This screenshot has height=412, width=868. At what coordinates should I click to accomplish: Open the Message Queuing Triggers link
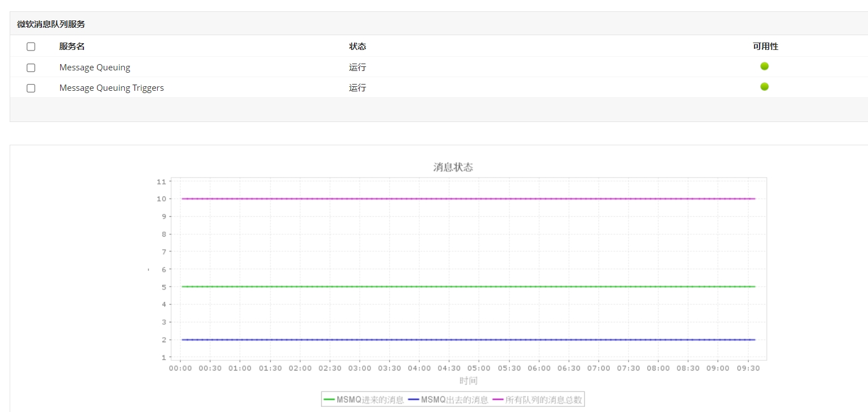click(111, 88)
